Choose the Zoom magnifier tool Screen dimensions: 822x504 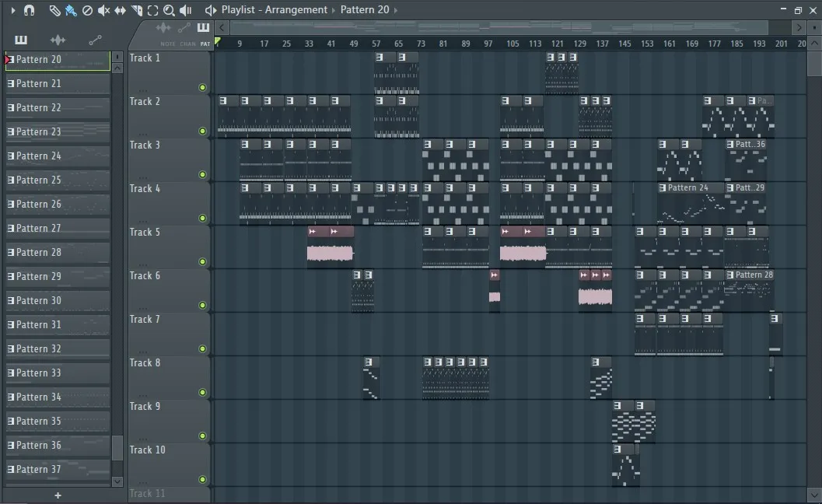tap(168, 10)
